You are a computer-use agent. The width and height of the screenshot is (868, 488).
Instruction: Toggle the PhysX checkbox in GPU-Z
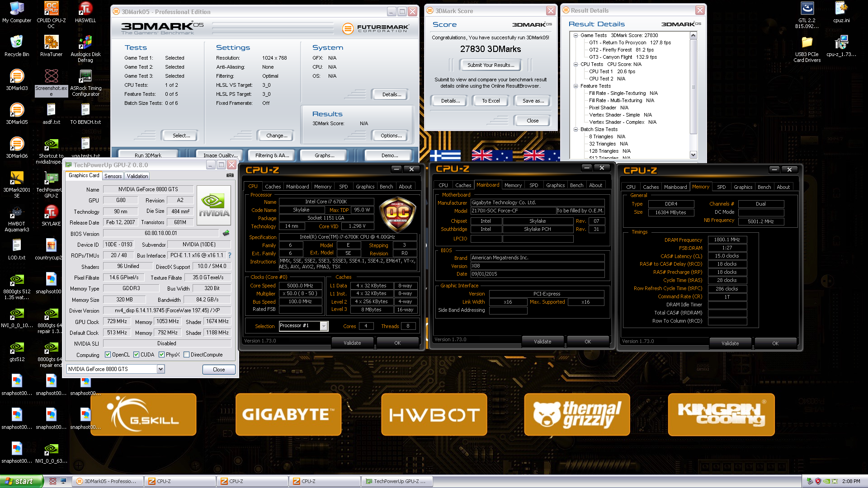(x=161, y=355)
